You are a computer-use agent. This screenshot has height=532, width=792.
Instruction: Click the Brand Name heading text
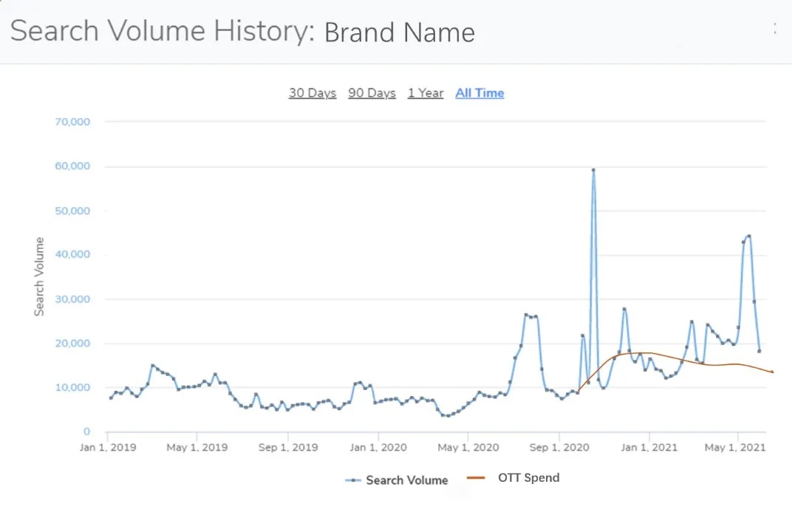399,33
